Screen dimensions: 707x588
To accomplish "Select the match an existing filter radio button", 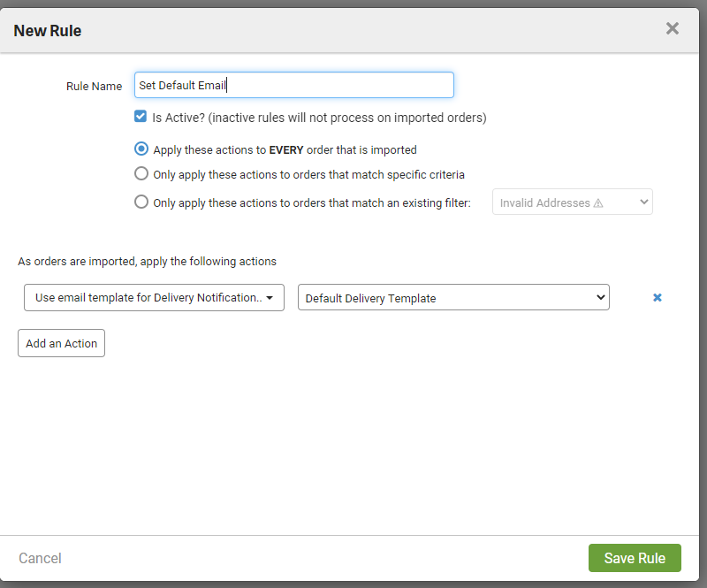I will tap(141, 202).
